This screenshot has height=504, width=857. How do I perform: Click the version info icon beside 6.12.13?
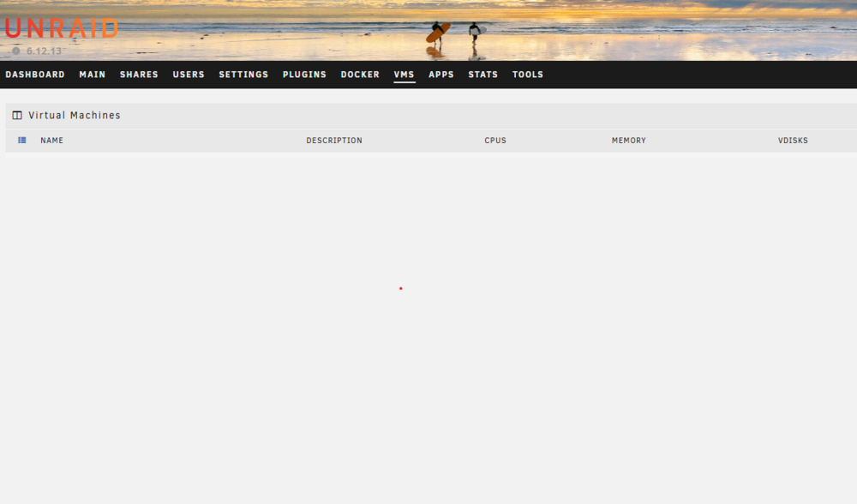15,51
